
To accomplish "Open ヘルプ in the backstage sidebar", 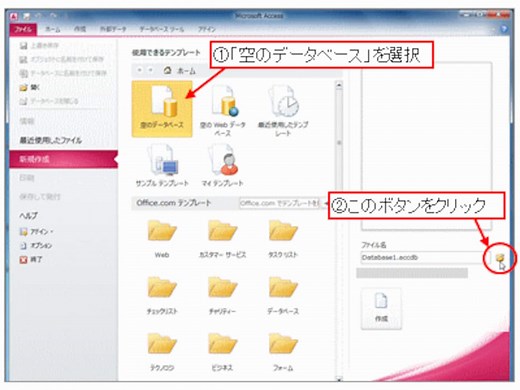I will click(x=29, y=216).
